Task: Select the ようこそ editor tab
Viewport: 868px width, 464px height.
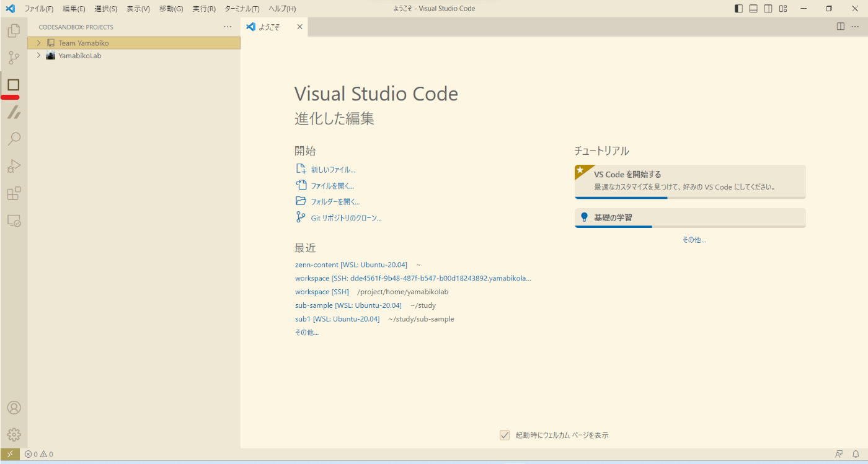Action: tap(275, 27)
